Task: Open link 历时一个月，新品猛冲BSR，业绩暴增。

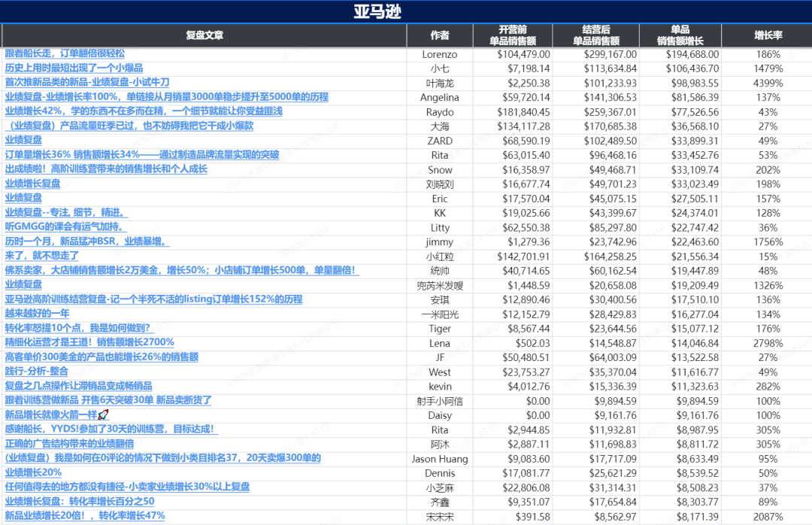Action: [x=87, y=241]
